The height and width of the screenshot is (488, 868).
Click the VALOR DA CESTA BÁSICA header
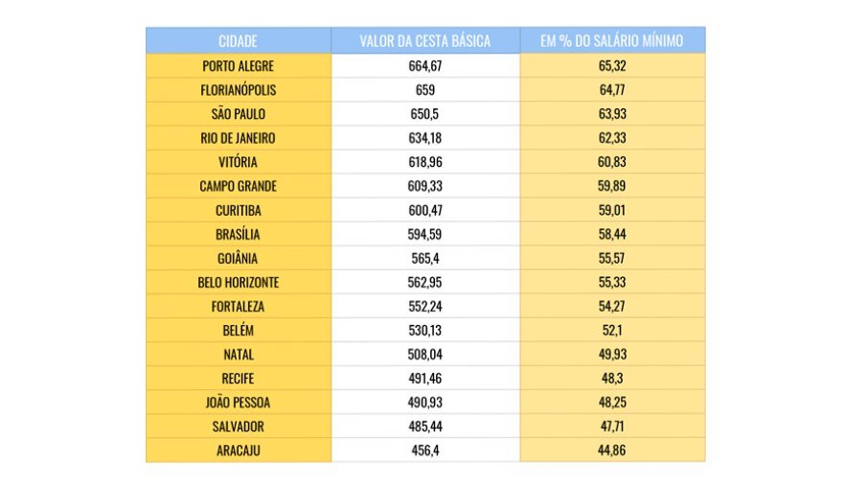(x=424, y=41)
